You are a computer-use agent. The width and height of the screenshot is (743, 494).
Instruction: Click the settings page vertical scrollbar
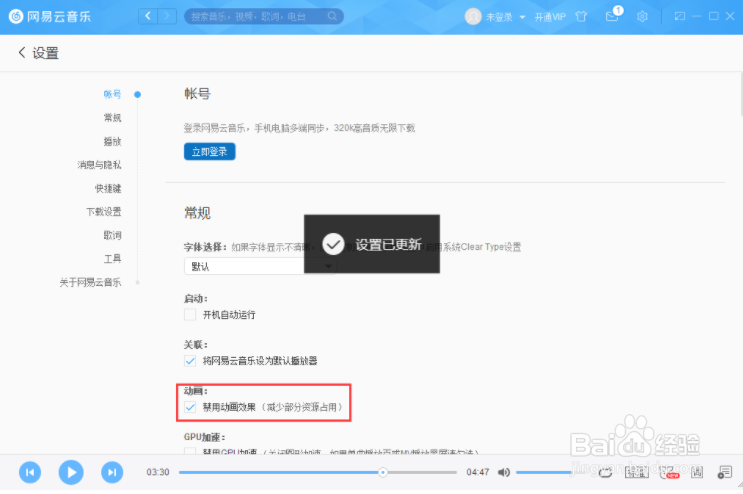[x=741, y=95]
